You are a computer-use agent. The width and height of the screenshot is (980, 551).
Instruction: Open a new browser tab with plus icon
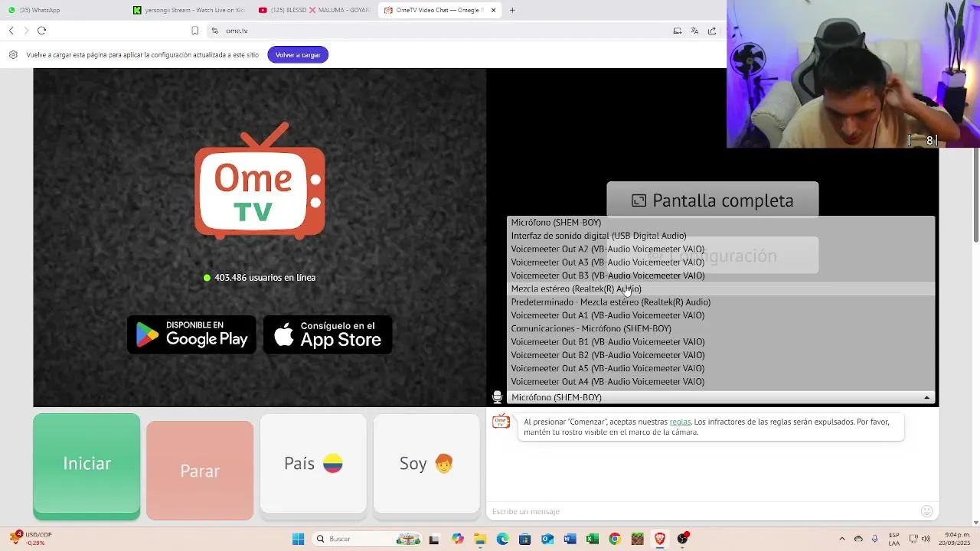point(512,10)
